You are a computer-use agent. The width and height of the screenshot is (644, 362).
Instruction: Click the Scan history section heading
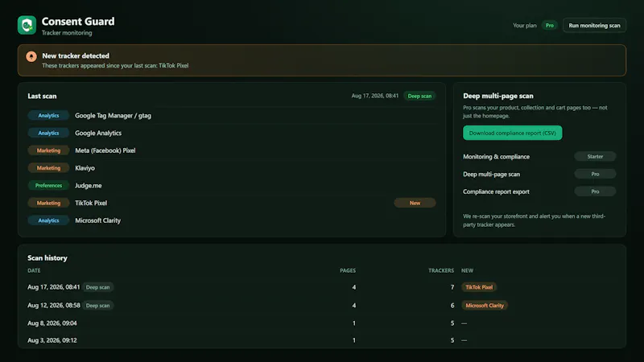pos(47,257)
